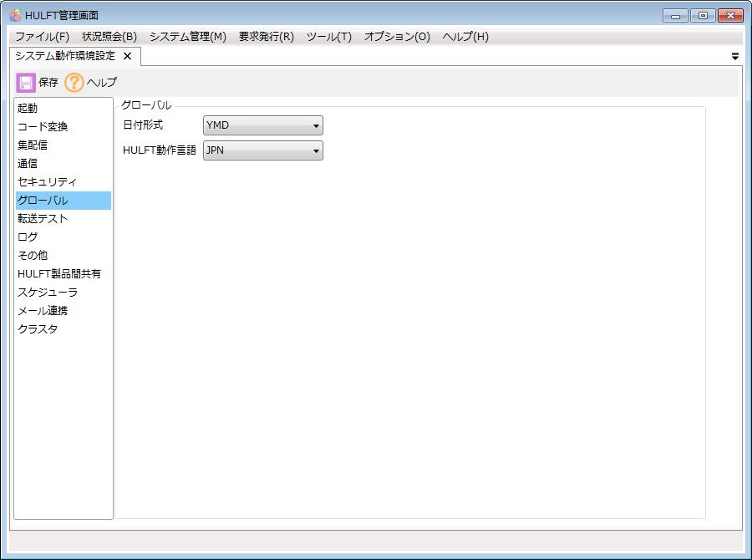Select HULFT製品間共有 in the category list
752x560 pixels.
click(64, 273)
